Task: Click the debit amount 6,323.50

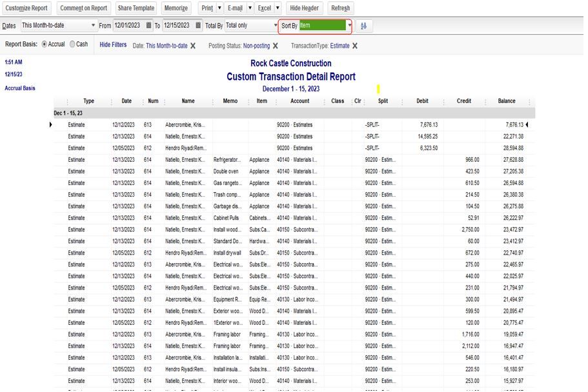Action: [429, 148]
